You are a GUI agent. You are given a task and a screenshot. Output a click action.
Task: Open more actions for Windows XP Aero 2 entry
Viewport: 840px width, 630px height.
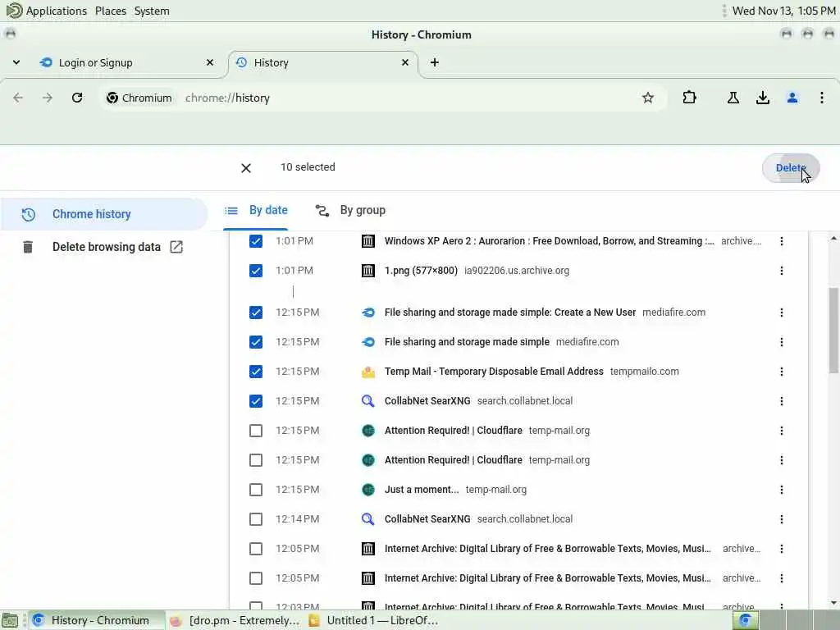click(x=782, y=241)
